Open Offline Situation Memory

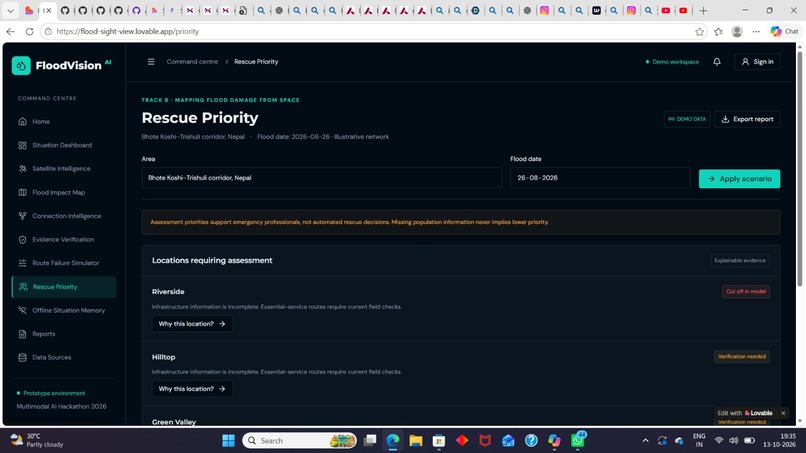coord(64,310)
